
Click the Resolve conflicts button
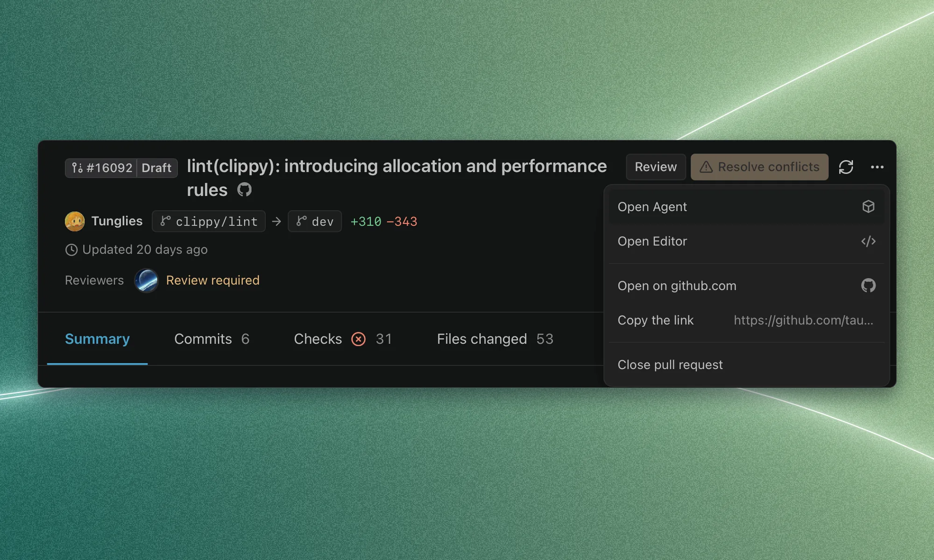(x=759, y=167)
